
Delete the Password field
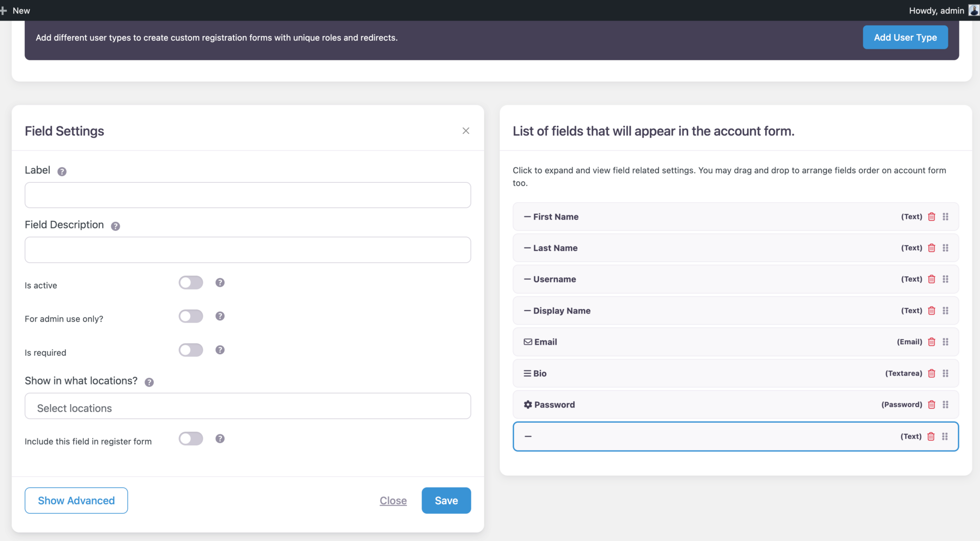931,405
